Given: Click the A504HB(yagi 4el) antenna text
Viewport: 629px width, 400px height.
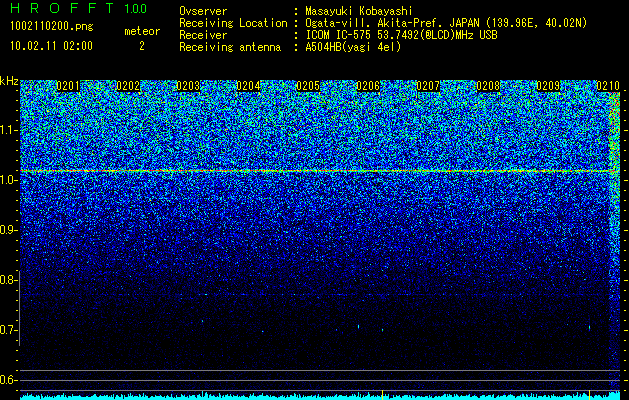Looking at the screenshot, I should pyautogui.click(x=353, y=47).
